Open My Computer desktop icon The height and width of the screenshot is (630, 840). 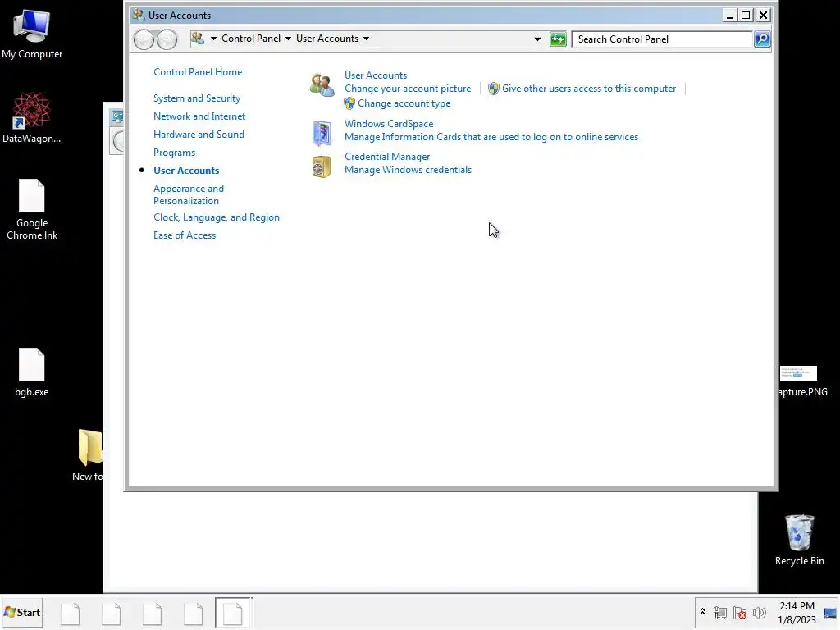[x=32, y=34]
